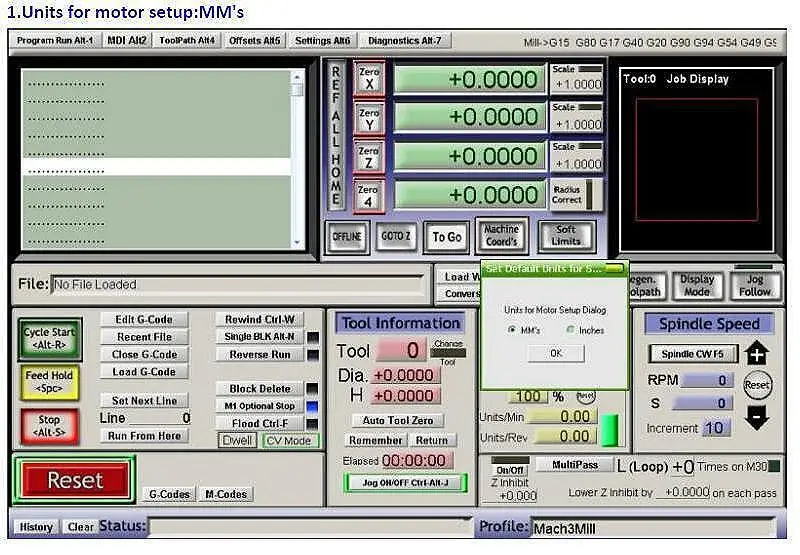The image size is (800, 555).
Task: Click the Display Mode button
Action: coord(697,286)
